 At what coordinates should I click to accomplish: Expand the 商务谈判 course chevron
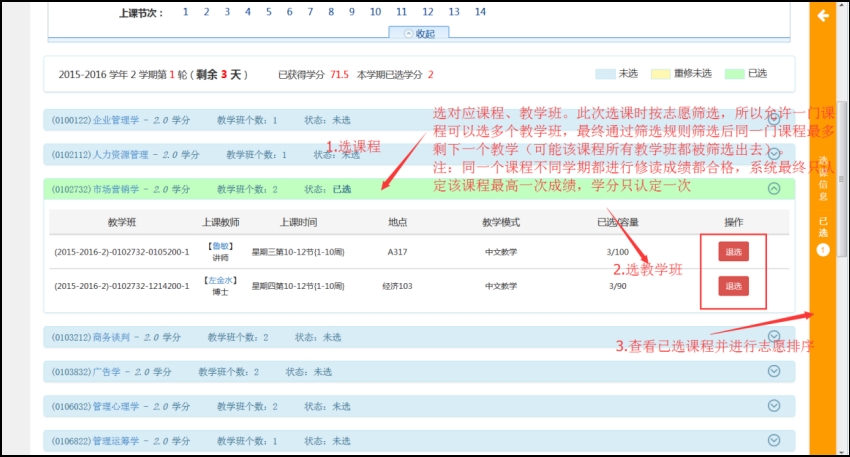click(773, 337)
